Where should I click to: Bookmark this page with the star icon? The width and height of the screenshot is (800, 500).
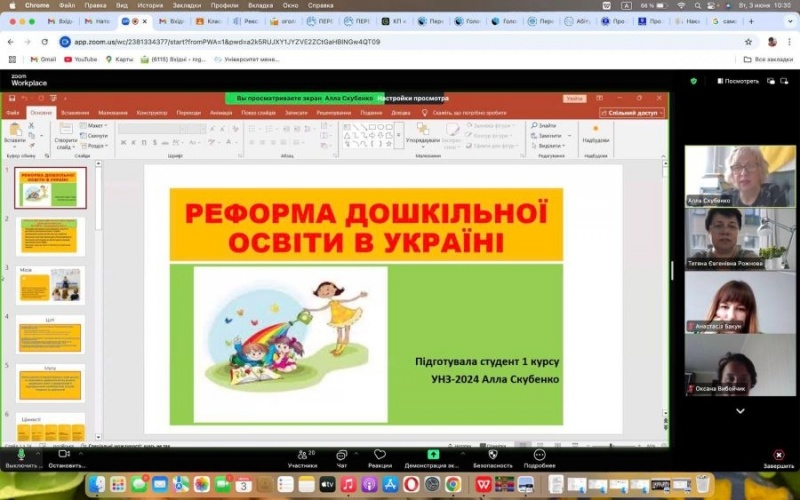pos(748,42)
